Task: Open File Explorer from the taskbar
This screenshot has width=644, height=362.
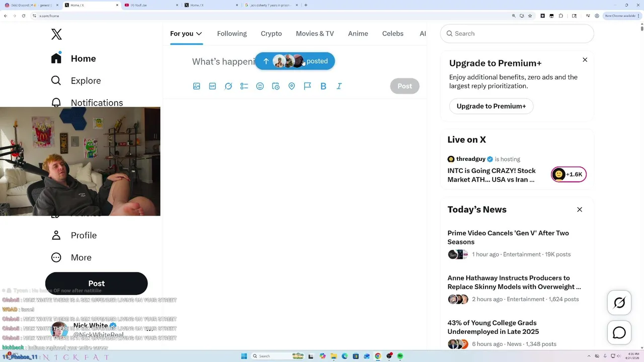Action: pyautogui.click(x=334, y=356)
